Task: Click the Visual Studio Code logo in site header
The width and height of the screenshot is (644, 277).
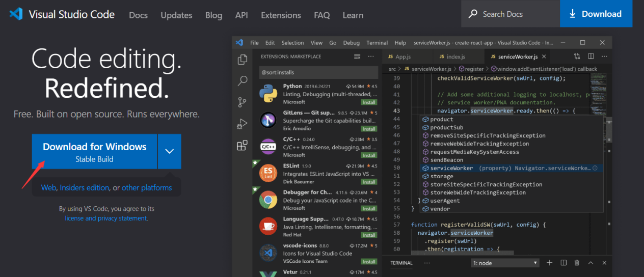Action: tap(16, 14)
